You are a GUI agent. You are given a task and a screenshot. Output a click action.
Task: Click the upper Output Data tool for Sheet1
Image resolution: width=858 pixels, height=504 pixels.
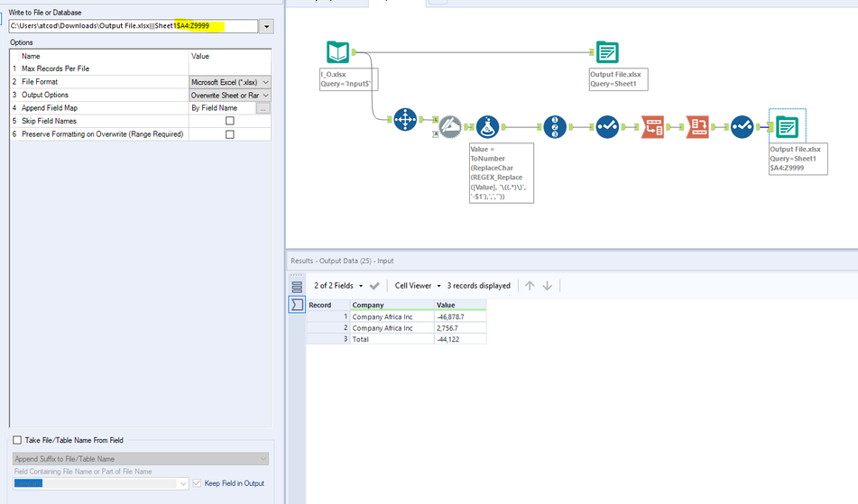[x=606, y=52]
